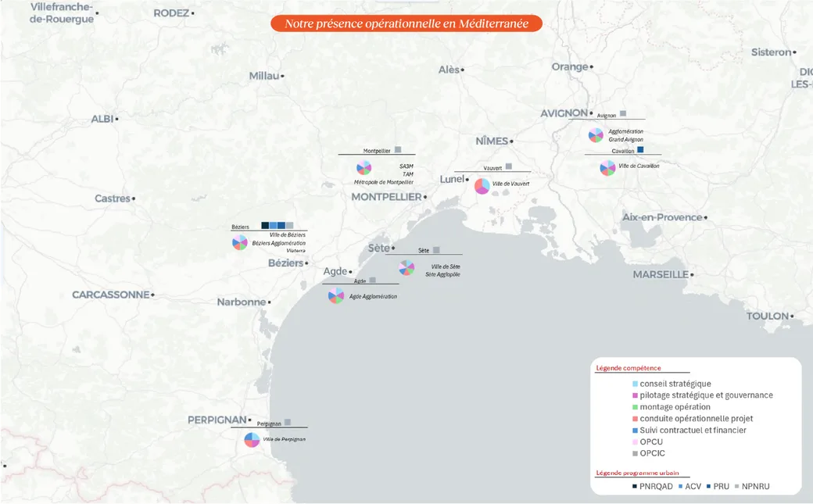Select the Suivi contractuel et financier swatch
The height and width of the screenshot is (504, 813).
[635, 431]
